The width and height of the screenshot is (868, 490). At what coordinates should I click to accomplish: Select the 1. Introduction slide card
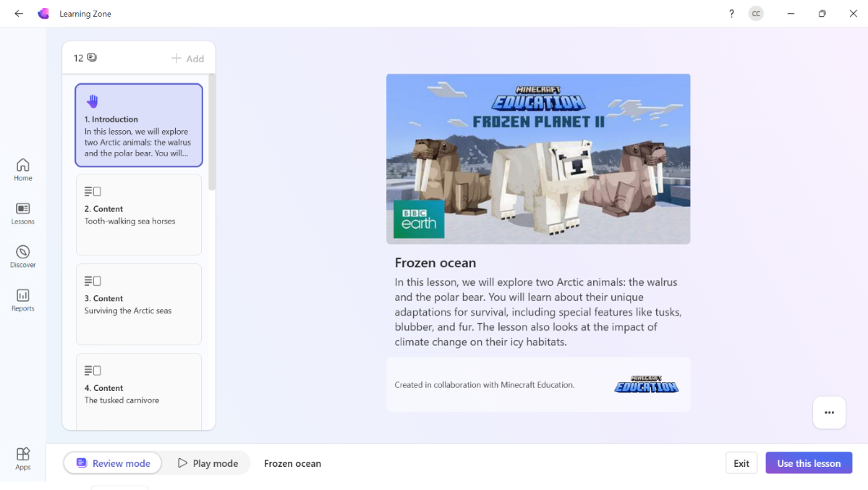click(x=139, y=125)
